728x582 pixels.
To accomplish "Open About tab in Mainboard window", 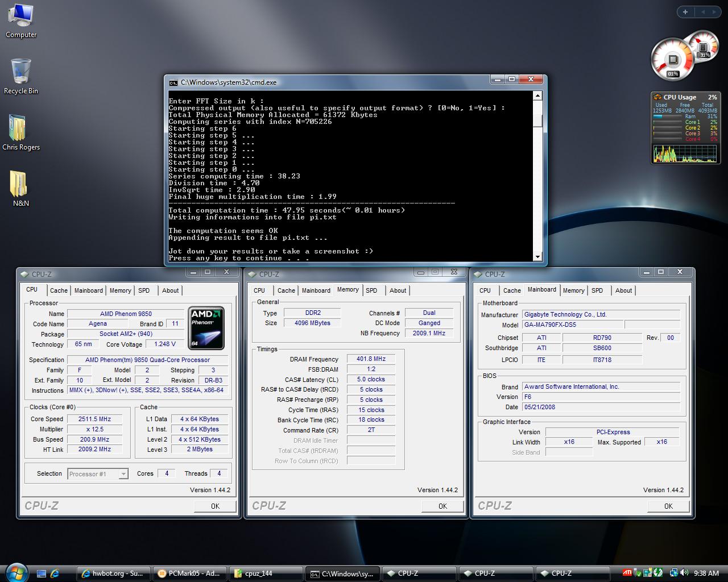I will (x=624, y=290).
